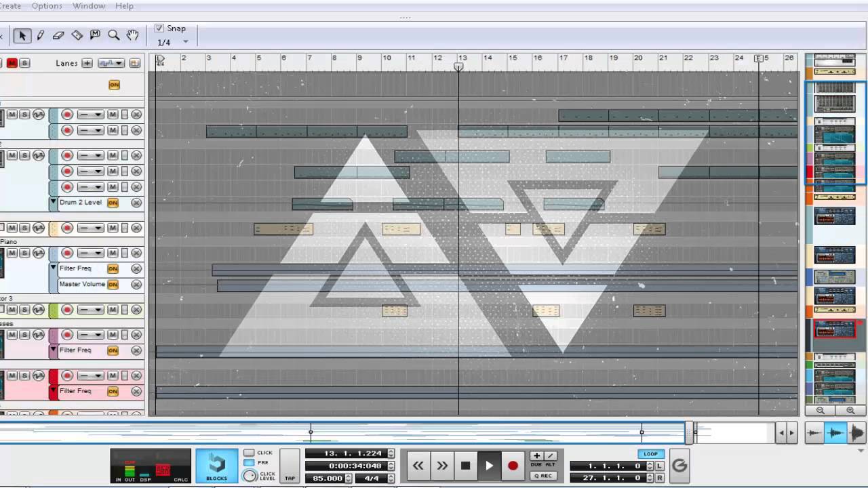Collapse the red track's Filter Freq triangle

pyautogui.click(x=54, y=390)
